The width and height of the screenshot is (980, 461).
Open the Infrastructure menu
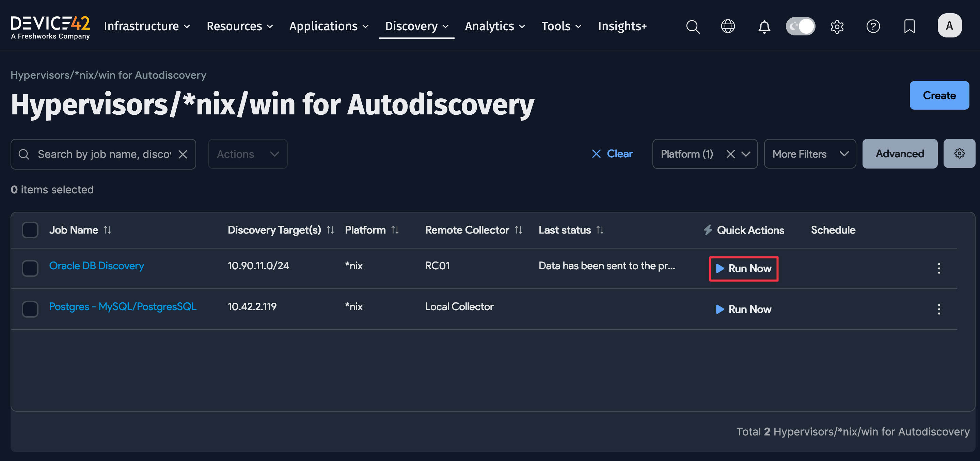(x=147, y=26)
